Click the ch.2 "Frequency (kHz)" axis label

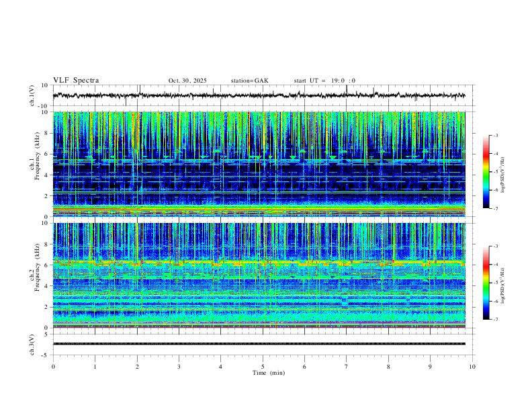tap(37, 268)
